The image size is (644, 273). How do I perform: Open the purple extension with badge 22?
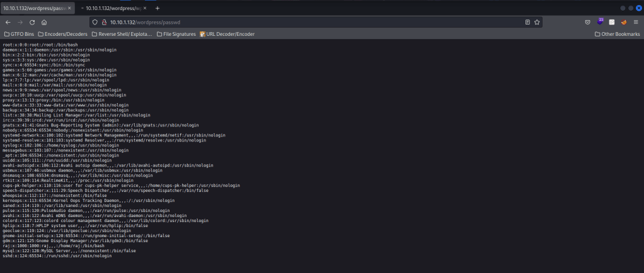(601, 21)
